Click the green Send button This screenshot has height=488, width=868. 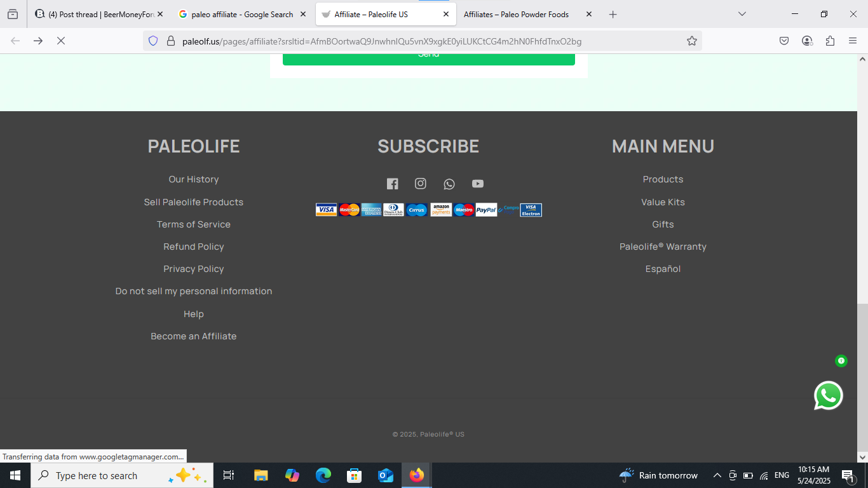click(x=429, y=59)
